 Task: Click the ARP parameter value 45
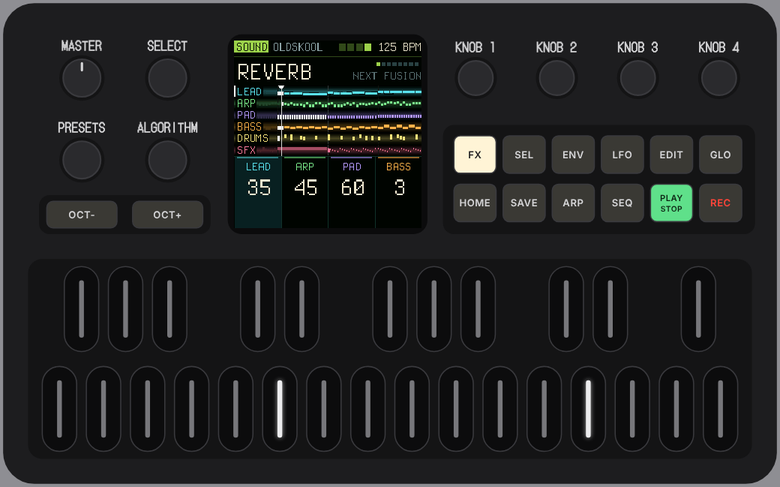coord(305,188)
